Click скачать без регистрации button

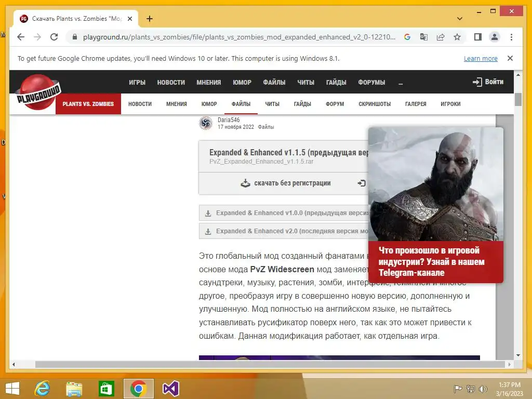(285, 183)
